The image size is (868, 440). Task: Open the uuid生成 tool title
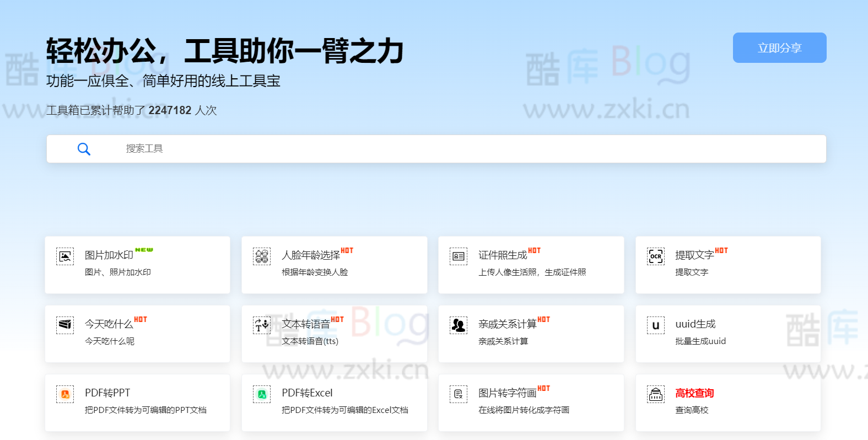click(x=696, y=324)
